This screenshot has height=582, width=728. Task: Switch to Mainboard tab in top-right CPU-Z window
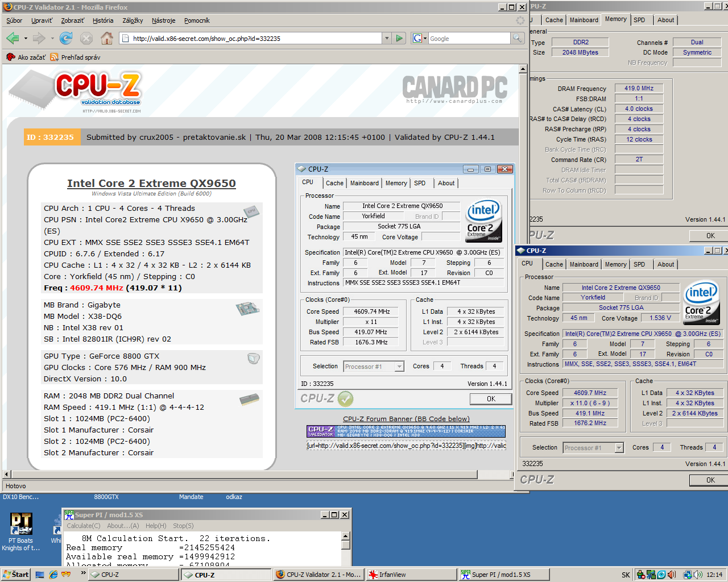click(x=584, y=20)
